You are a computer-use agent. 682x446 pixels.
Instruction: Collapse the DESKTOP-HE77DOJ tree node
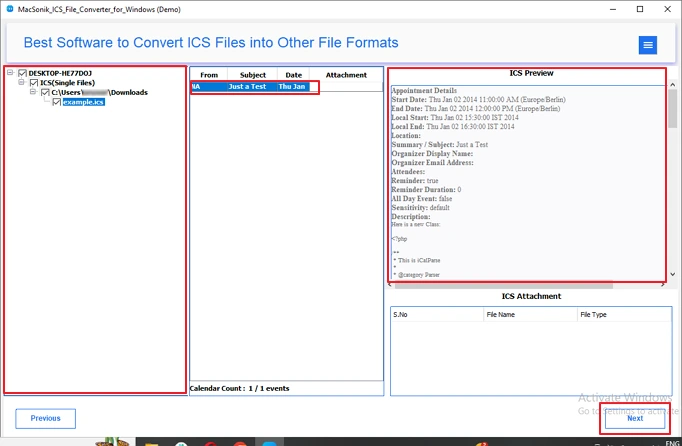[x=10, y=73]
